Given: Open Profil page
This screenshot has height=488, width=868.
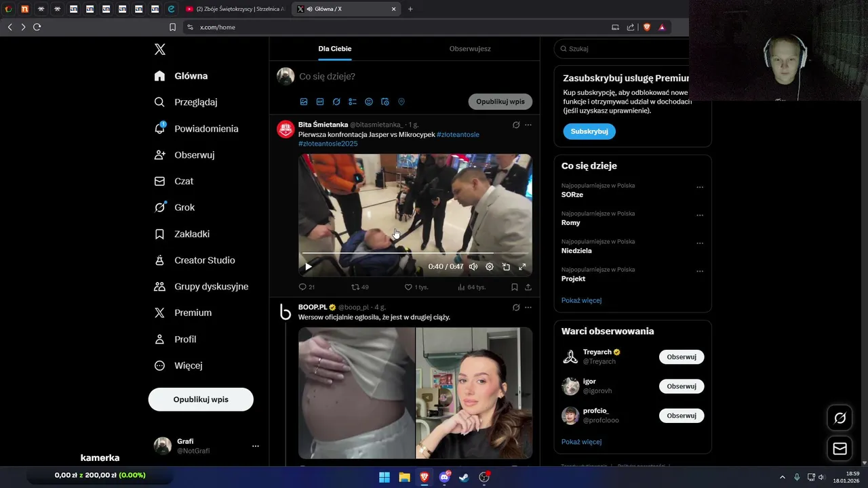Looking at the screenshot, I should point(176,339).
